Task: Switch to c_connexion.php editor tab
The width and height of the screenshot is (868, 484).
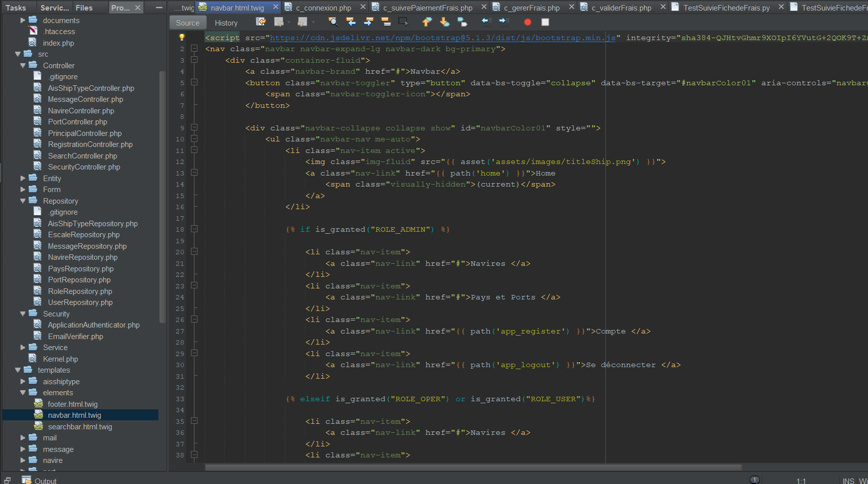Action: click(323, 8)
